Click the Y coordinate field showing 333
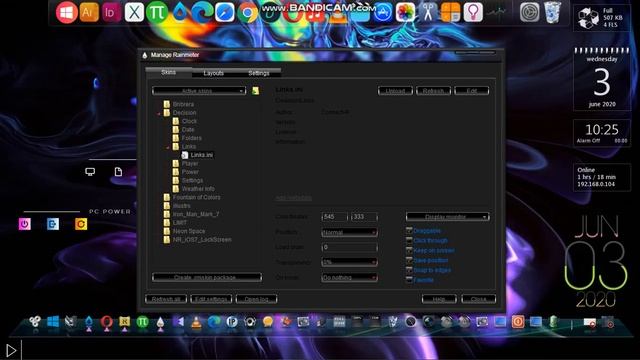Screen dimensions: 640x360 point(364,217)
